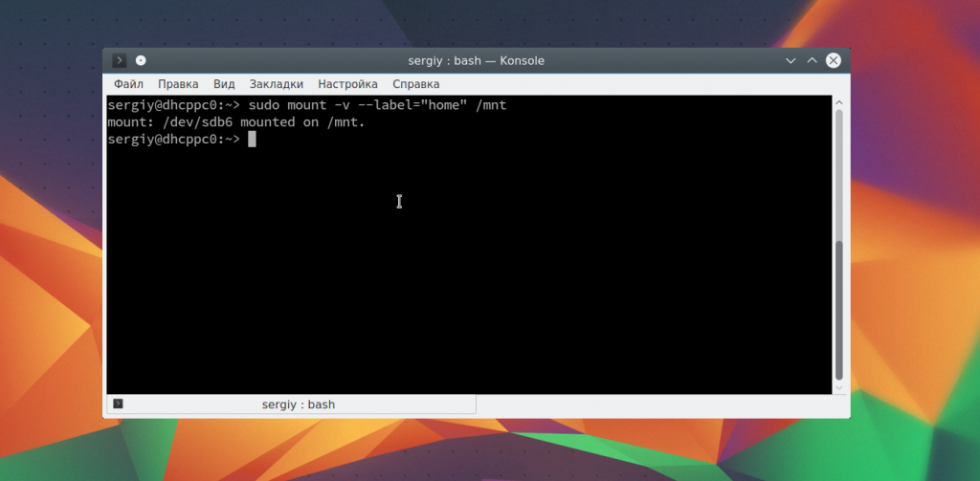The image size is (980, 481).
Task: Select the "sergiy : bash" tab
Action: pos(298,404)
